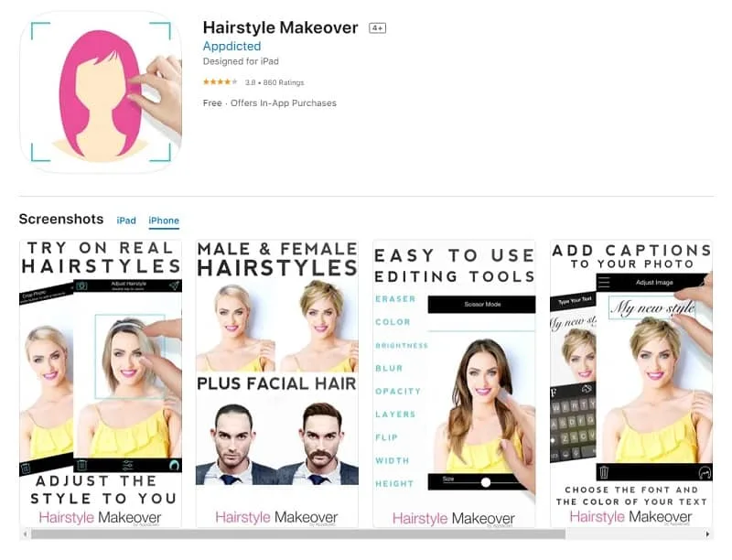This screenshot has height=560, width=732.
Task: Click the '860 Ratings' text
Action: tap(284, 82)
